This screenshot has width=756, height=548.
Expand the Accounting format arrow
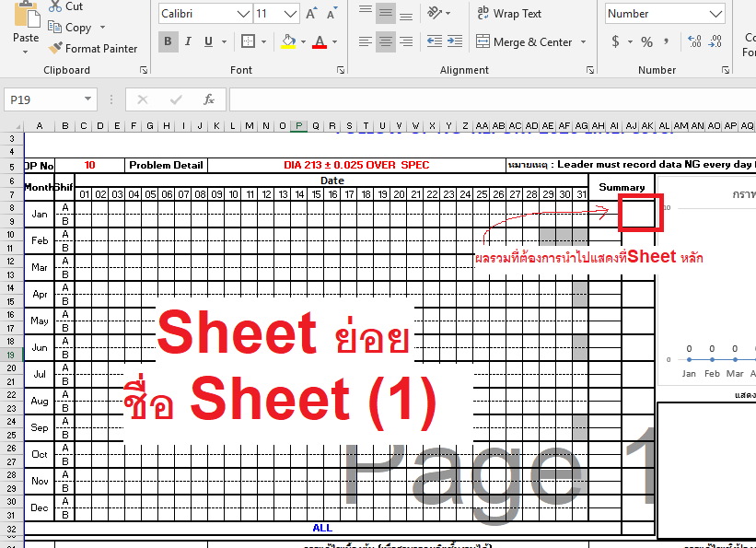[630, 42]
